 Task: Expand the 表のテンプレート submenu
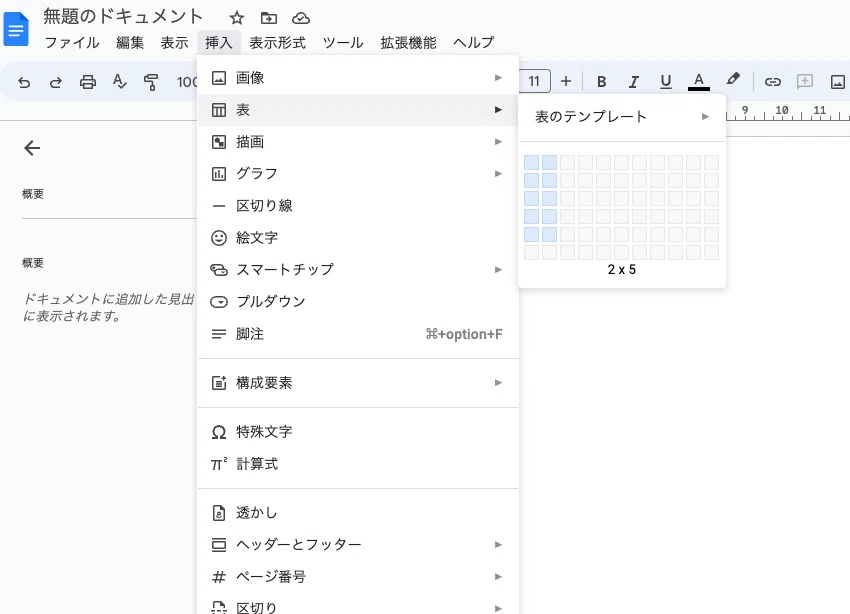(621, 117)
